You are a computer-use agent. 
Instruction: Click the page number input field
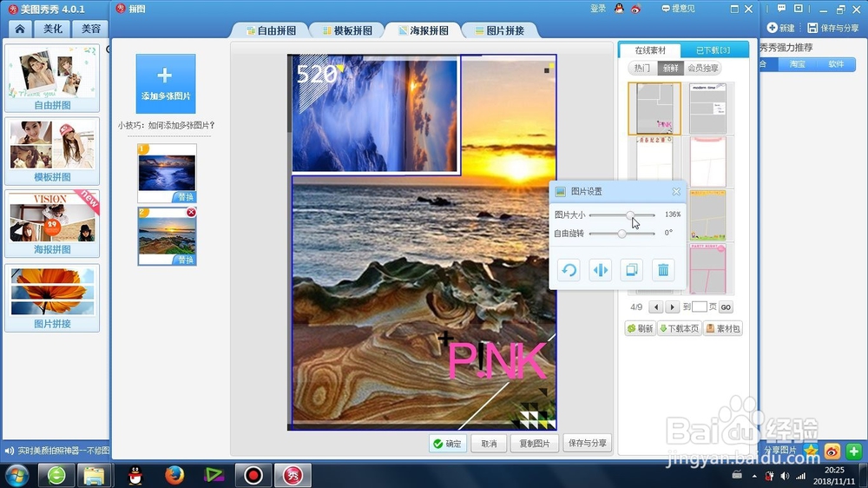pyautogui.click(x=700, y=307)
